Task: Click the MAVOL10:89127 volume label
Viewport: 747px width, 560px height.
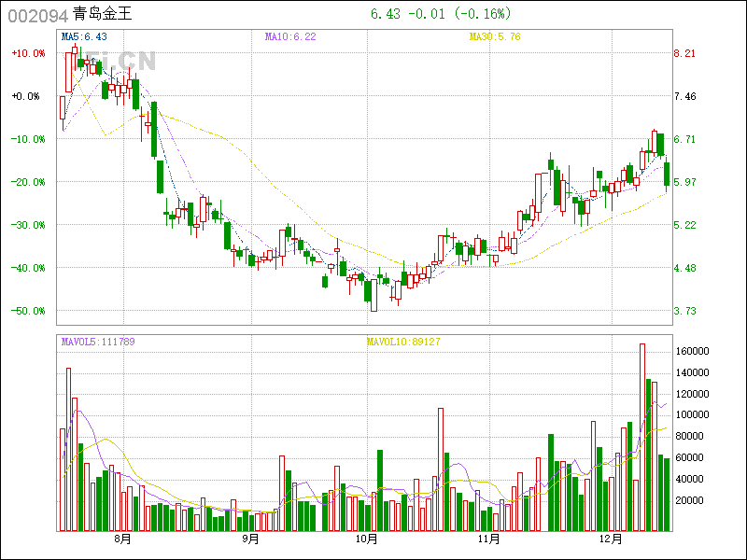Action: pyautogui.click(x=402, y=342)
